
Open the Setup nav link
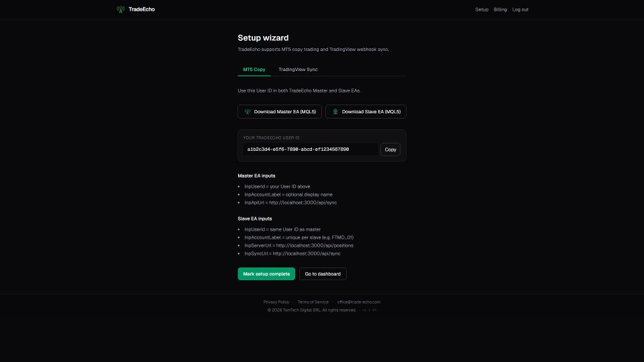482,9
